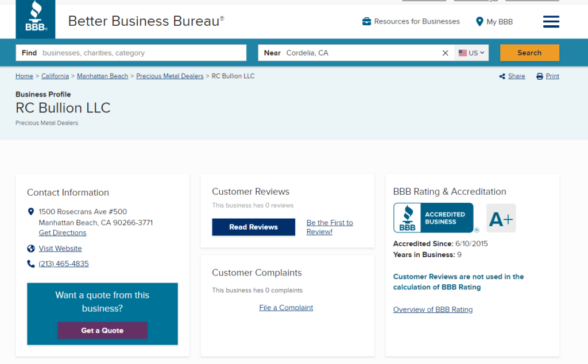Open the Precious Metal Dealers breadcrumb link

[170, 76]
